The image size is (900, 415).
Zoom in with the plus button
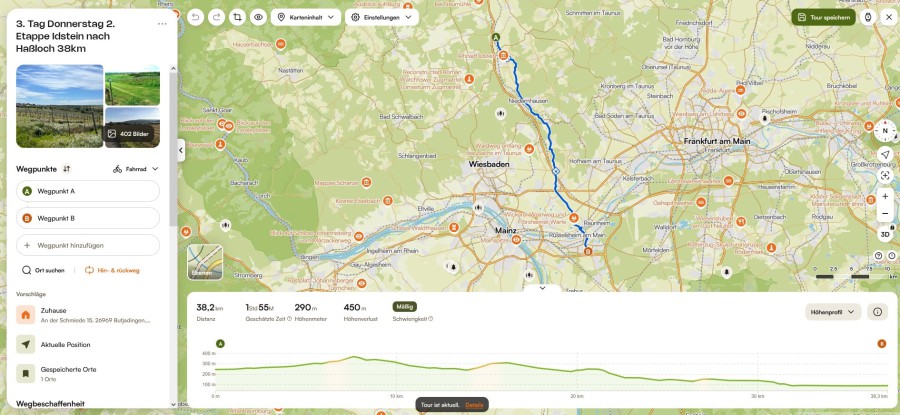885,196
